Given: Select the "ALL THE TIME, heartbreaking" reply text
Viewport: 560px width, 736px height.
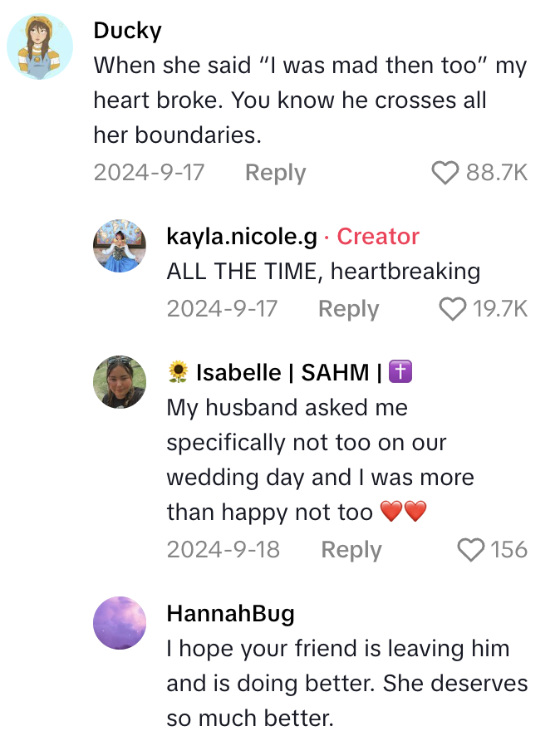Looking at the screenshot, I should (x=323, y=272).
